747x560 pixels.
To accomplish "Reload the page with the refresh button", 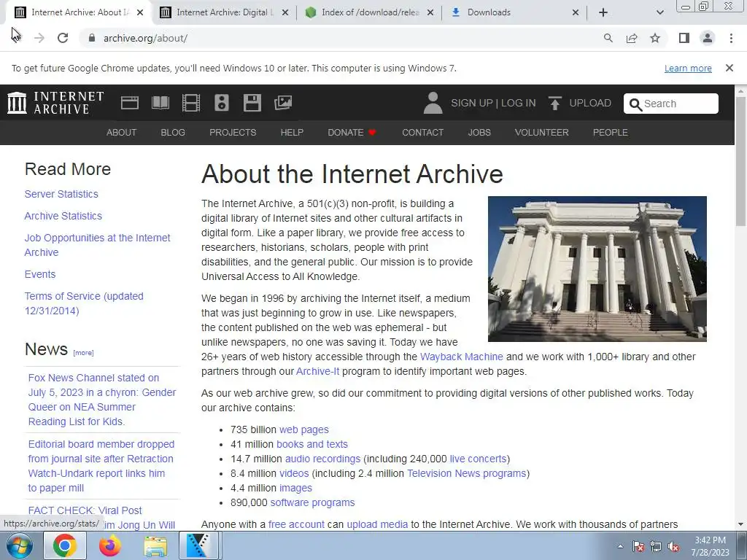I will (63, 38).
